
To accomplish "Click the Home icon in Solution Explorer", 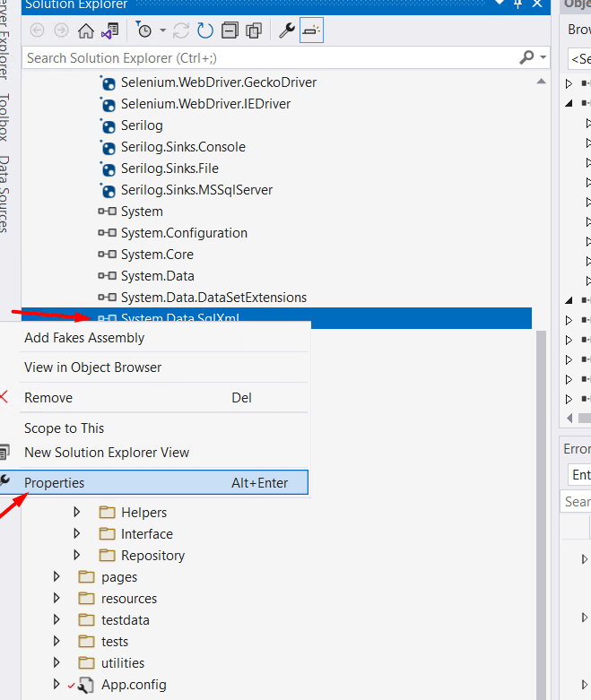I will click(x=86, y=30).
